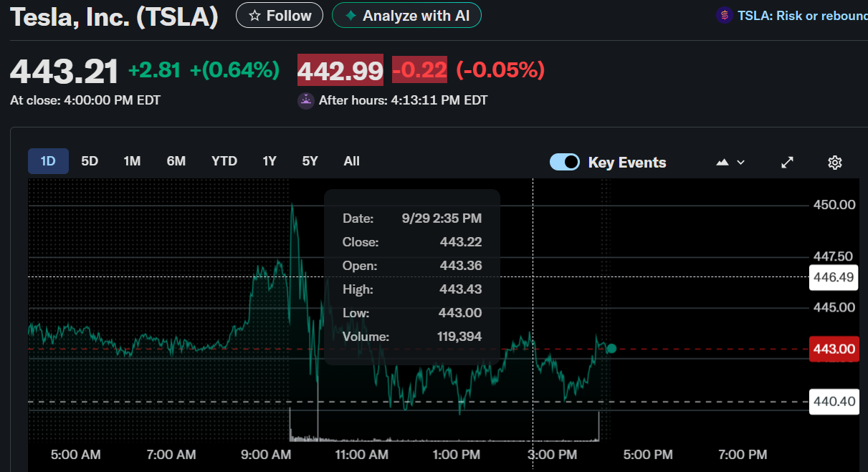Viewport: 868px width, 472px height.
Task: Click the white 446.49 price label on axis
Action: click(834, 277)
